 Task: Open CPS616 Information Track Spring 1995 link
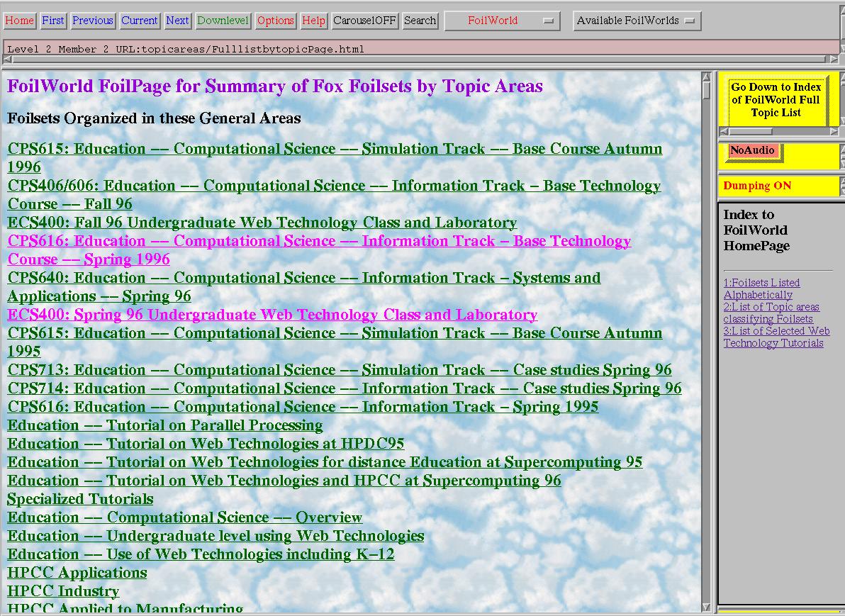pos(303,407)
